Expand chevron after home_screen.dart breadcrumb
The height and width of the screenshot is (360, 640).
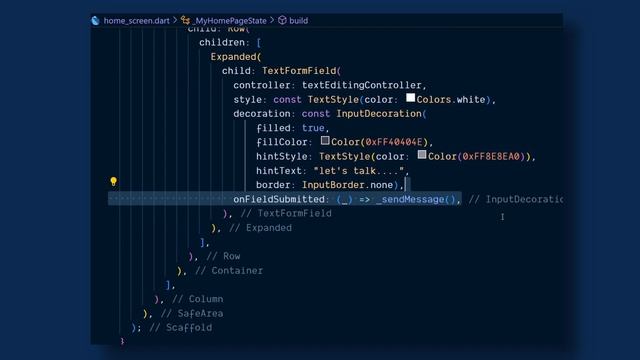tap(175, 20)
